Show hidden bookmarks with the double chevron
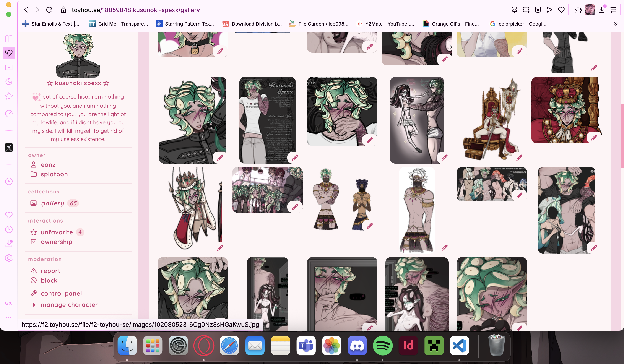Image resolution: width=624 pixels, height=364 pixels. coord(615,24)
